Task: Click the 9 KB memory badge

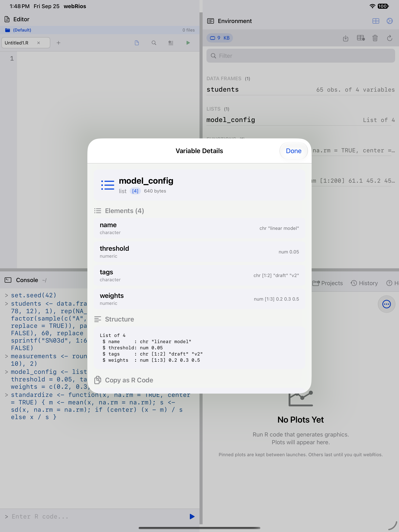Action: 220,38
